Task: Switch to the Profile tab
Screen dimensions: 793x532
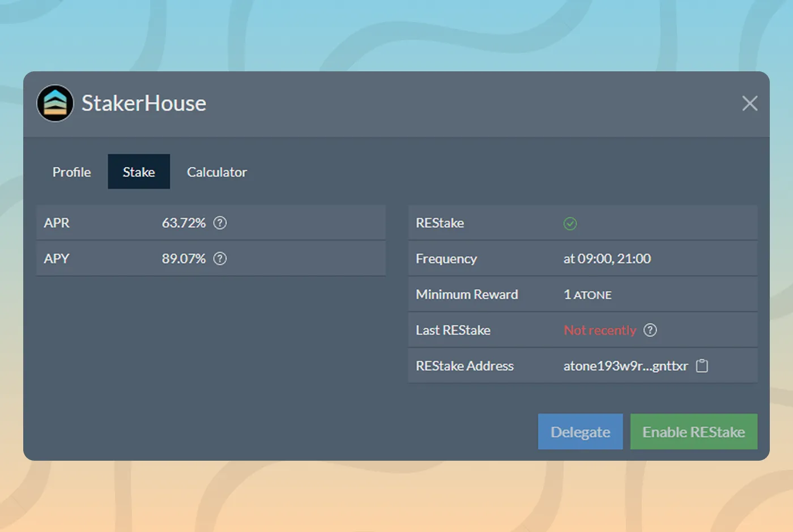Action: (71, 172)
